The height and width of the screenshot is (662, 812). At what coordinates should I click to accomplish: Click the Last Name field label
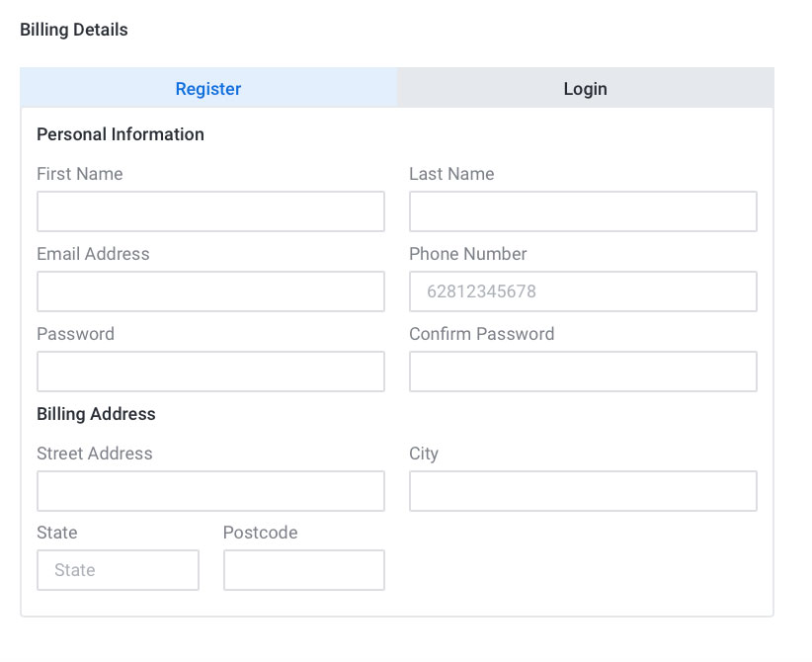tap(451, 174)
